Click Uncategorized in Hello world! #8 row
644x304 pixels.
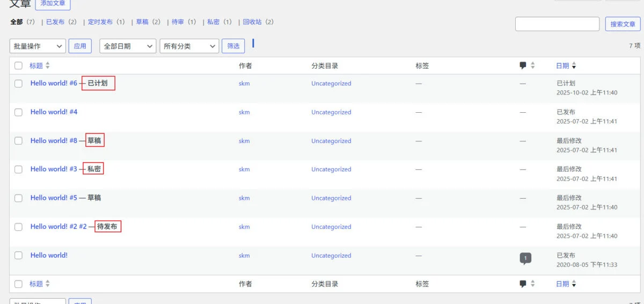pyautogui.click(x=331, y=141)
